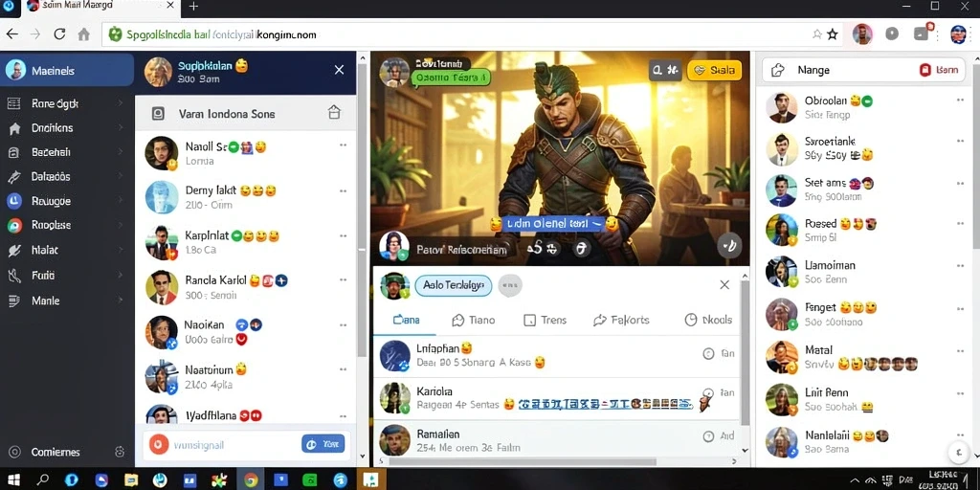The image size is (980, 490).
Task: Open Ralugoe sidebar item
Action: [x=67, y=201]
